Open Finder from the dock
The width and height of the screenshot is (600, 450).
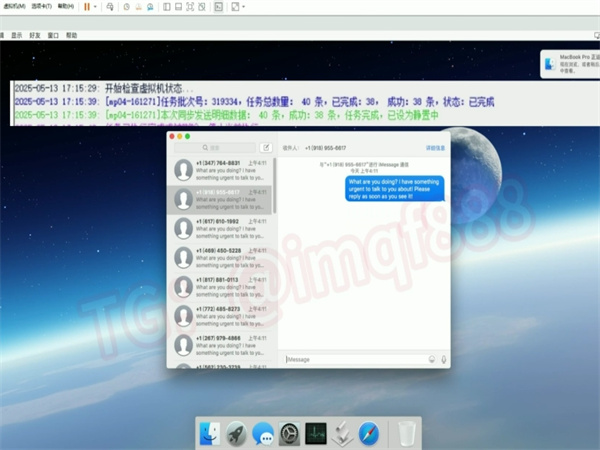coord(211,433)
